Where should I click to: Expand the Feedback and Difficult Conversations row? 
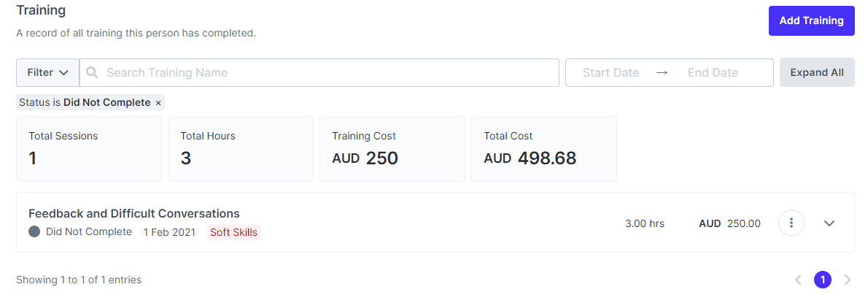[x=829, y=223]
